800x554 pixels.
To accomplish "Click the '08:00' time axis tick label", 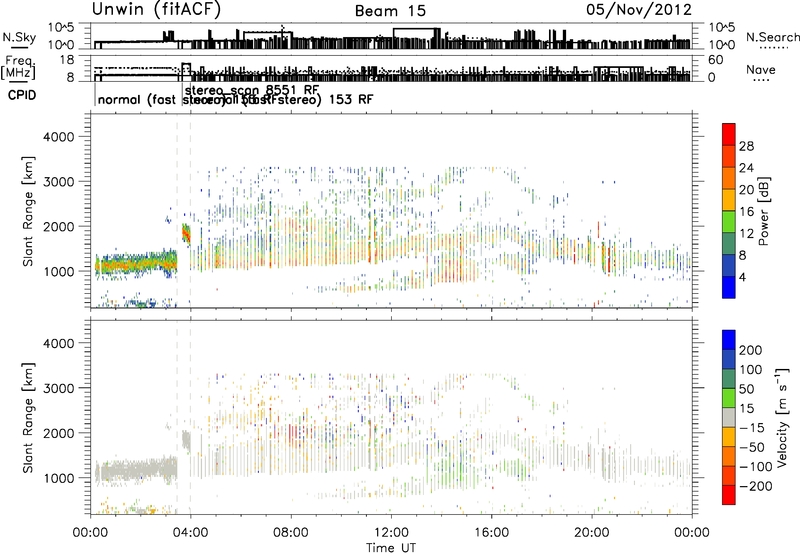I will click(x=291, y=533).
